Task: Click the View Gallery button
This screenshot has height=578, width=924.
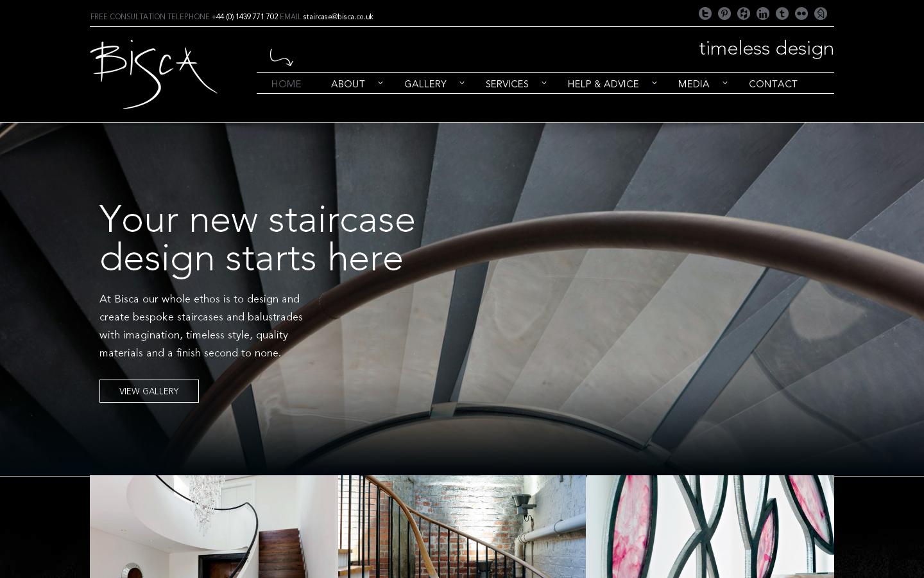Action: (x=149, y=391)
